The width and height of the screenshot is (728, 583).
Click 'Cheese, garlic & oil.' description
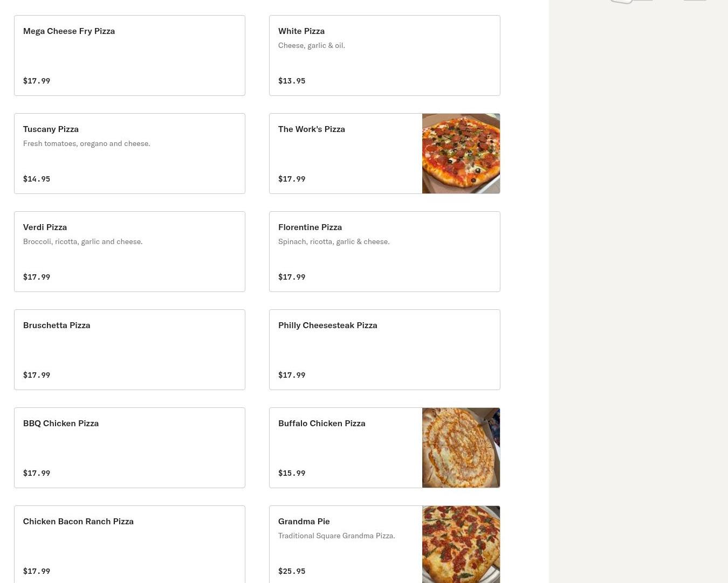click(311, 45)
